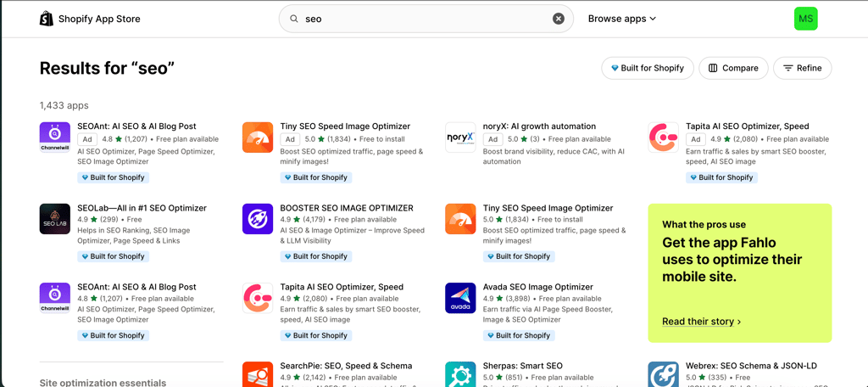
Task: Toggle the Built for Shopify filter
Action: (x=647, y=68)
